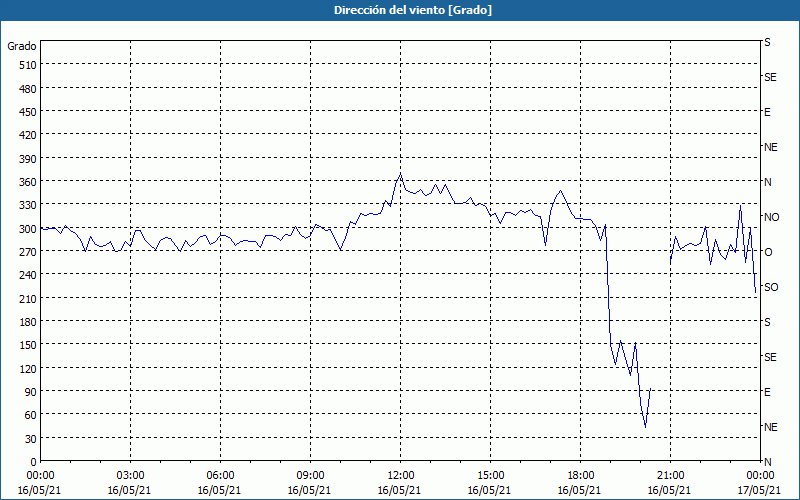Select the 180 degree axis label
Viewport: 800px width, 500px height.
[x=27, y=322]
